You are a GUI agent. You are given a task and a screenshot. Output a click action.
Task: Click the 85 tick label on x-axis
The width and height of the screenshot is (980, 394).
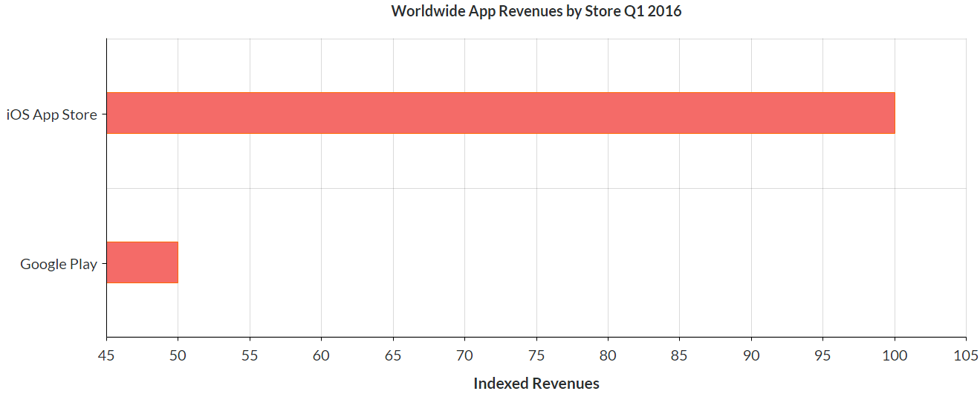tap(679, 357)
